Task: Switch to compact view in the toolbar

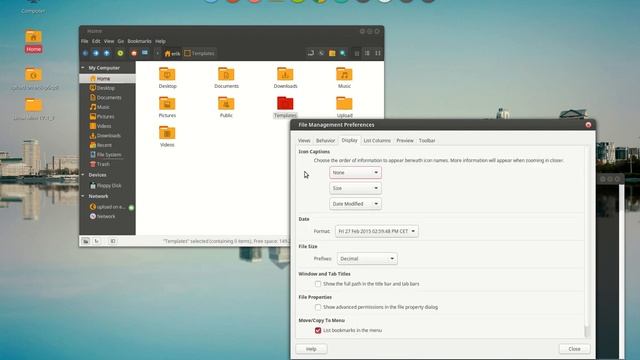Action: pyautogui.click(x=378, y=53)
